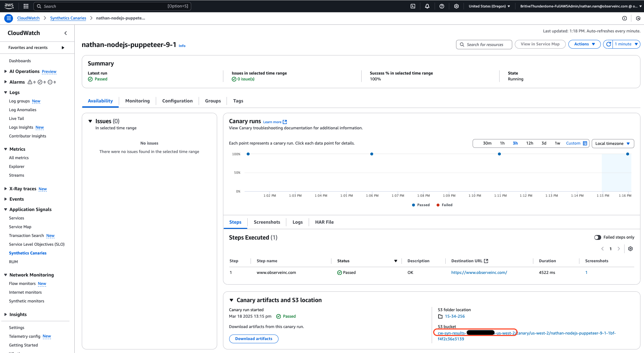Open the AWS services grid menu
The width and height of the screenshot is (644, 353).
point(26,6)
